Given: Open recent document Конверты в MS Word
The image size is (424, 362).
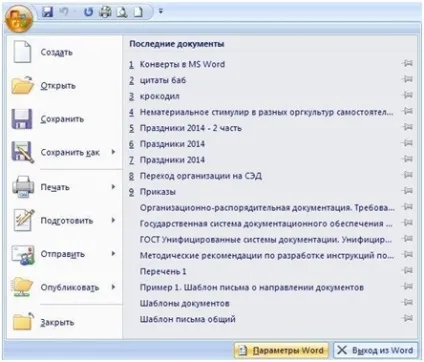Looking at the screenshot, I should click(182, 64).
